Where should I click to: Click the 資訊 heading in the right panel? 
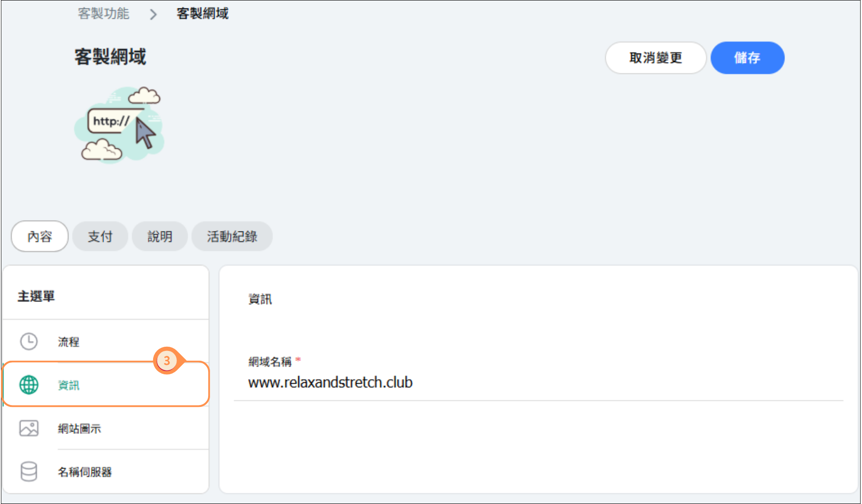click(260, 299)
